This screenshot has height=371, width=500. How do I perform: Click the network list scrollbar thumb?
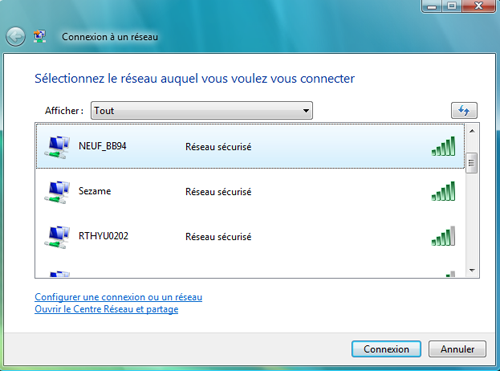click(471, 163)
